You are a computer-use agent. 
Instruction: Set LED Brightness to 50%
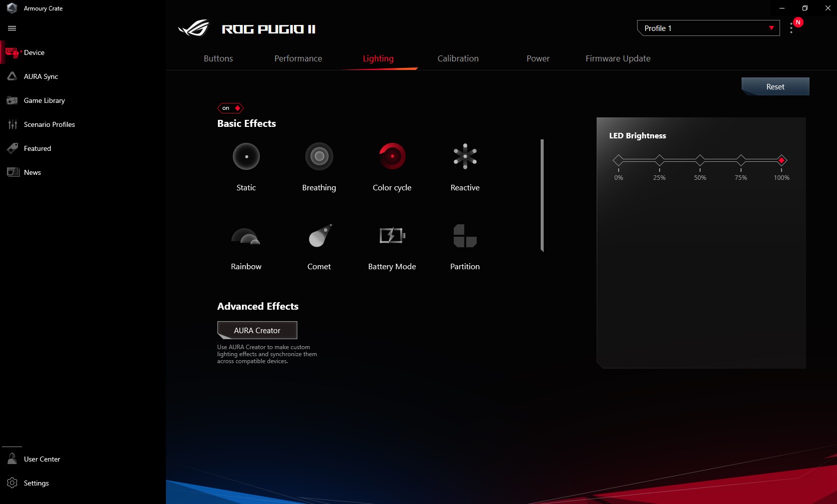coord(700,160)
